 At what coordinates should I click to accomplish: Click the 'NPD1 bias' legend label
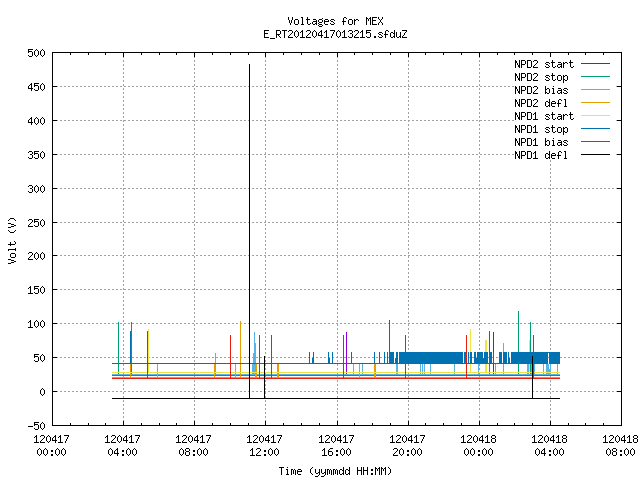[541, 142]
